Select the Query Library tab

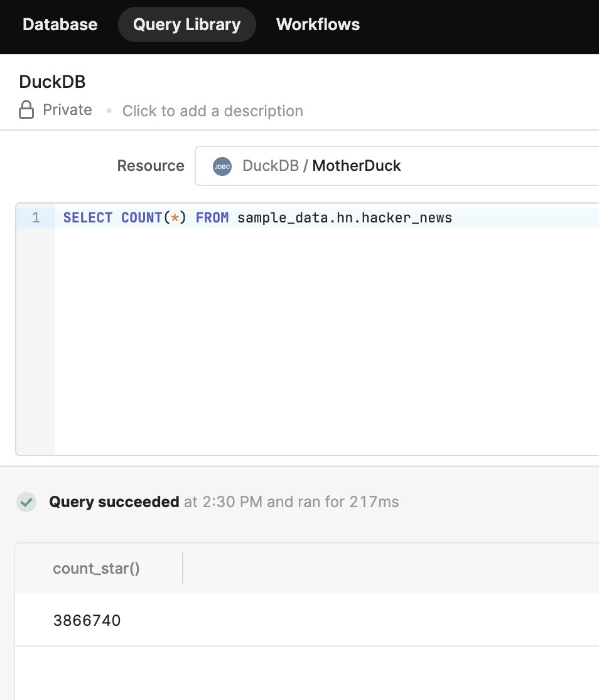[187, 25]
